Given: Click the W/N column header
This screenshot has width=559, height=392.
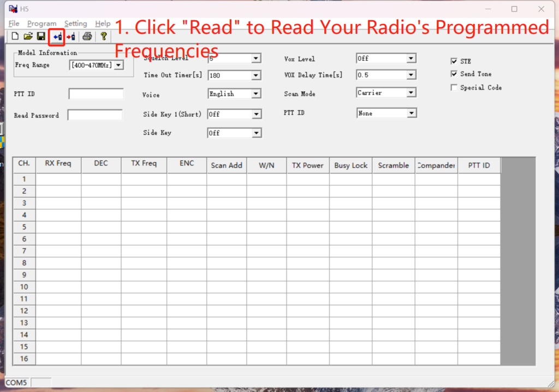Looking at the screenshot, I should pos(266,165).
